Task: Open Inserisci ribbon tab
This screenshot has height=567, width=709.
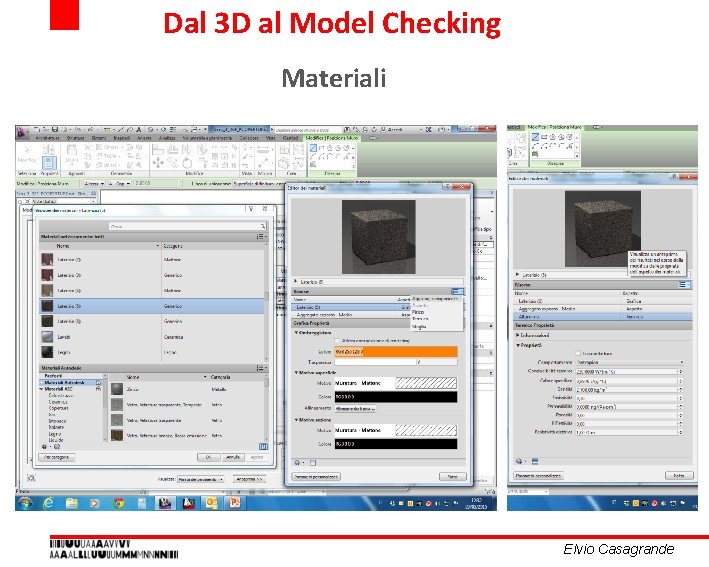Action: (122, 138)
